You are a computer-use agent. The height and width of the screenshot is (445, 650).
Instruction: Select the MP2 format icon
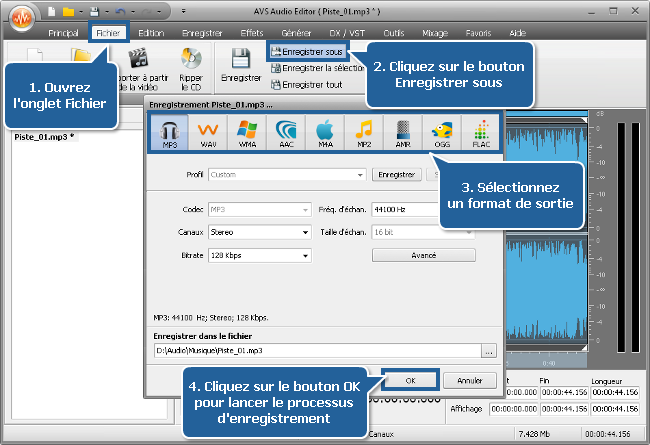[364, 132]
